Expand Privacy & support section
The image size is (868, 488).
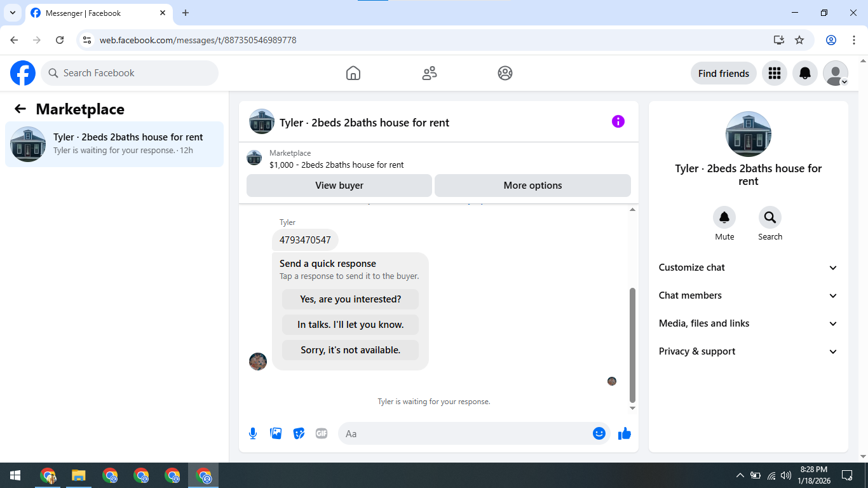point(749,351)
